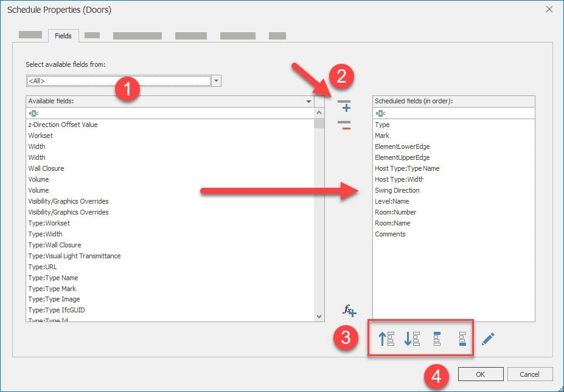This screenshot has width=564, height=392.
Task: Expand the Available fields header dropdown arrow
Action: point(308,101)
